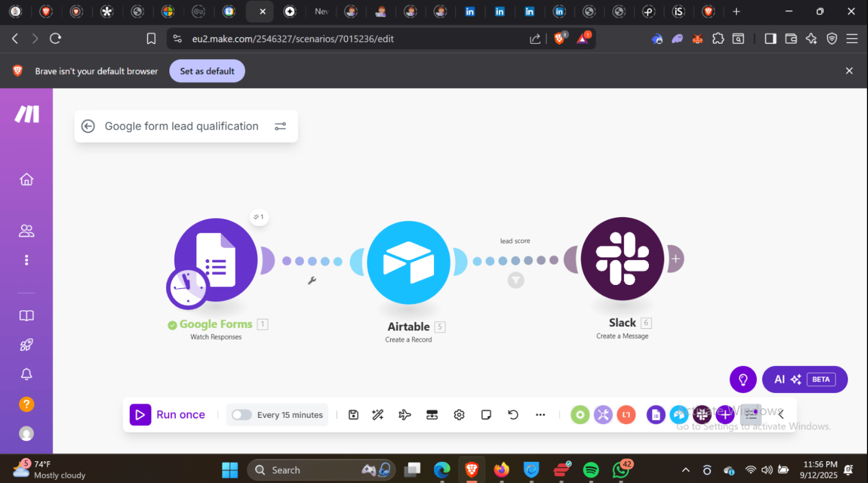Open the notes icon in the toolbar
This screenshot has height=483, width=868.
[x=486, y=415]
